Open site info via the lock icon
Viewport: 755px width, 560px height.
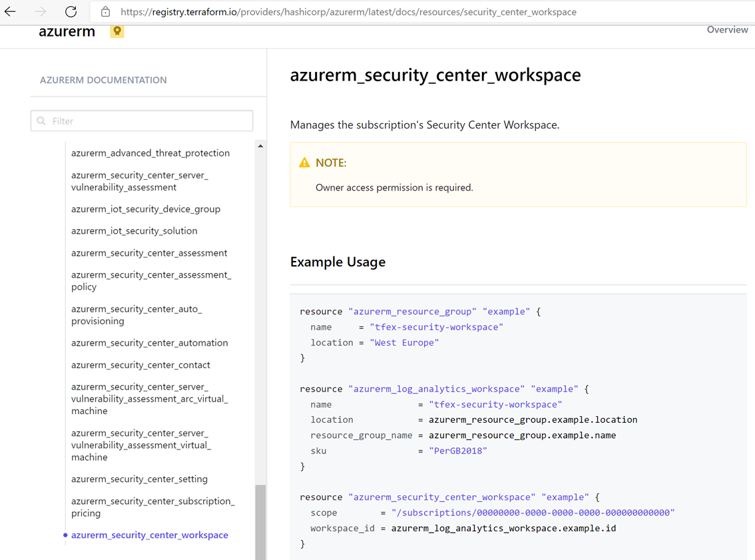(105, 11)
